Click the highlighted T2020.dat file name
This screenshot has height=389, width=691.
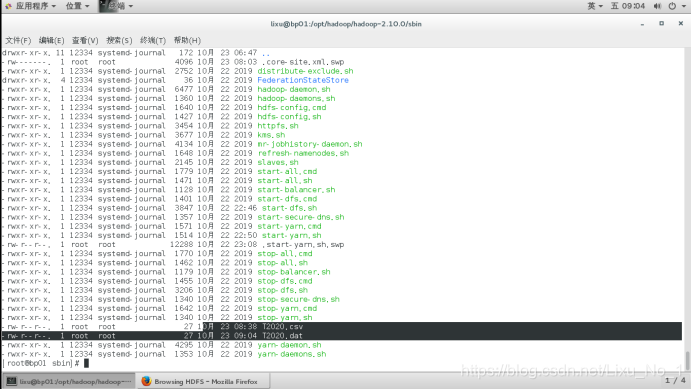[x=282, y=336]
